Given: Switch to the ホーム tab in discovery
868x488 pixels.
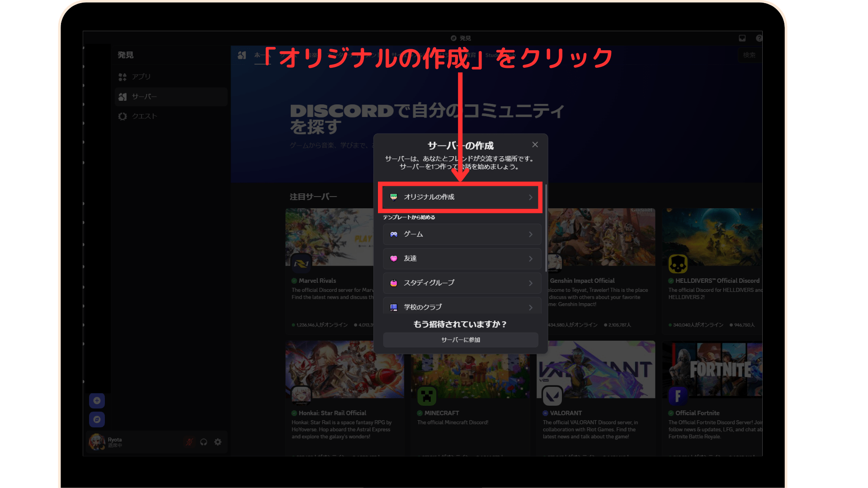Looking at the screenshot, I should 262,55.
